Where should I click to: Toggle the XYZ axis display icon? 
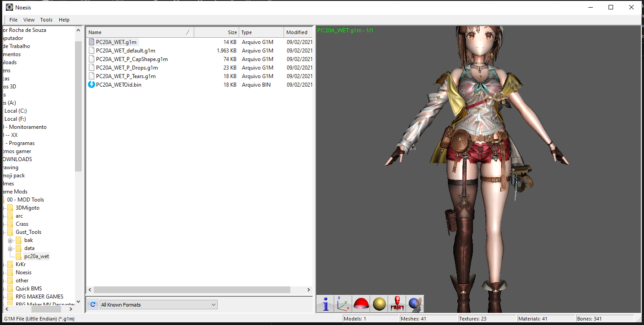(343, 304)
